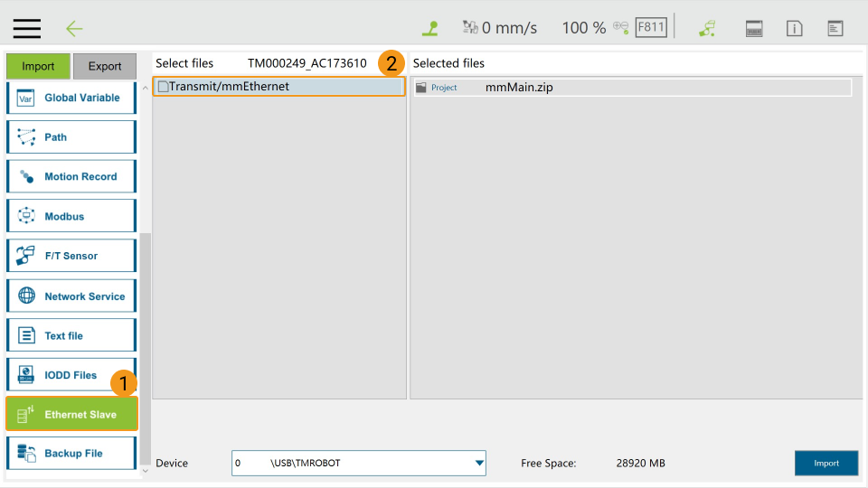Viewport: 868px width, 488px height.
Task: Click the sidebar scrollbar thumb
Action: click(x=145, y=349)
